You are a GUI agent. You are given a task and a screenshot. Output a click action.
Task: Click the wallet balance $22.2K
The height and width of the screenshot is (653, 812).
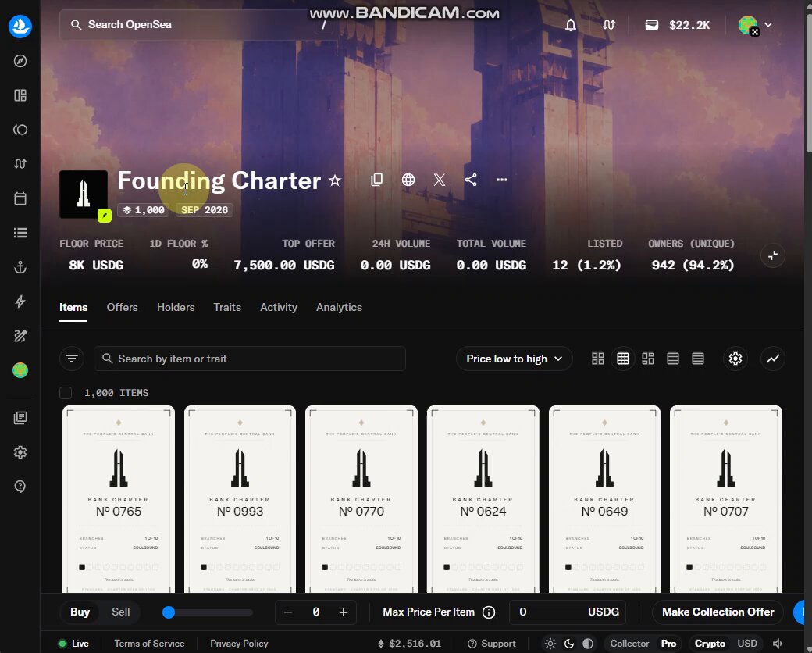678,25
